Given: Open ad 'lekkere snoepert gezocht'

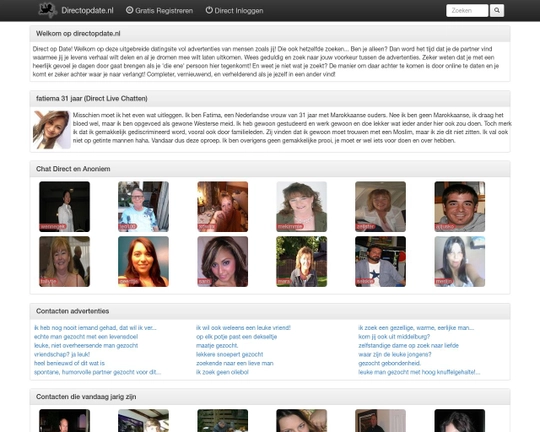Looking at the screenshot, I should click(x=230, y=354).
